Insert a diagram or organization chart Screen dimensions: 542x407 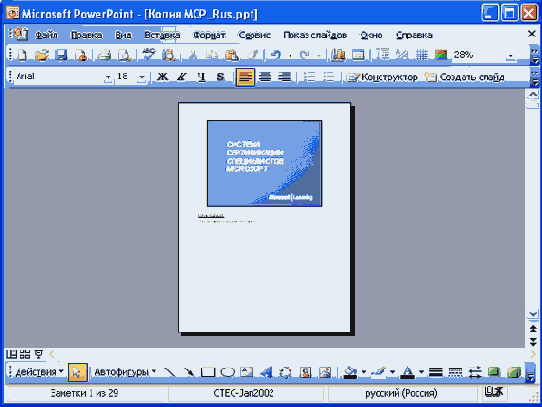[x=285, y=372]
